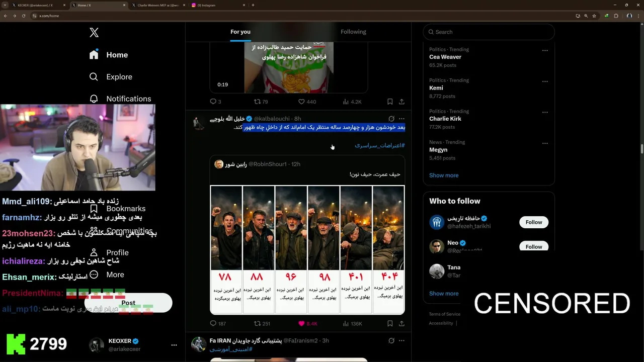Open the browser extensions puzzle icon
This screenshot has height=362, width=644.
616,16
